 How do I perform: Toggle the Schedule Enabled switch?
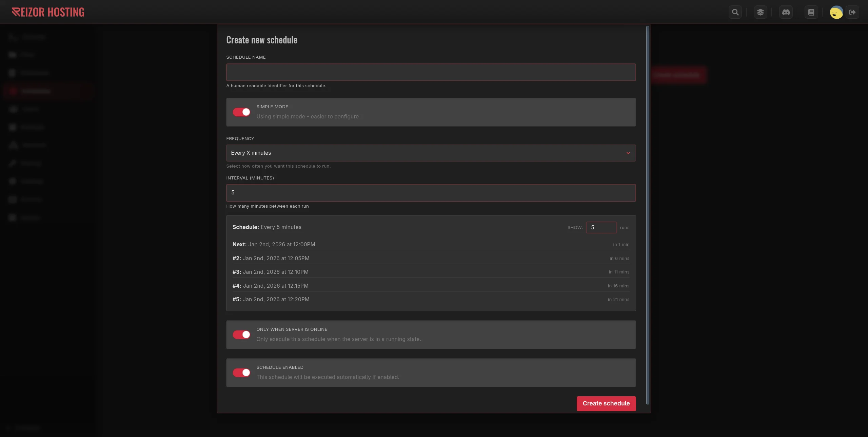(241, 373)
